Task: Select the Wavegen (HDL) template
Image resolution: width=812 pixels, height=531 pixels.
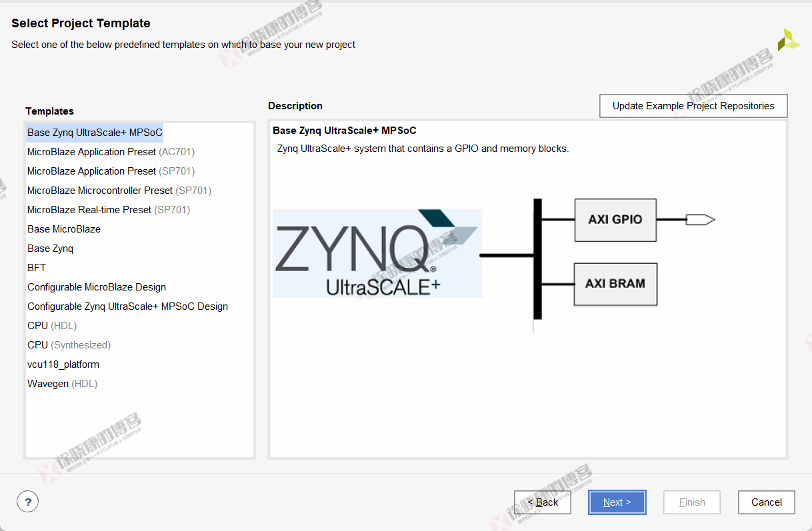Action: coord(62,384)
